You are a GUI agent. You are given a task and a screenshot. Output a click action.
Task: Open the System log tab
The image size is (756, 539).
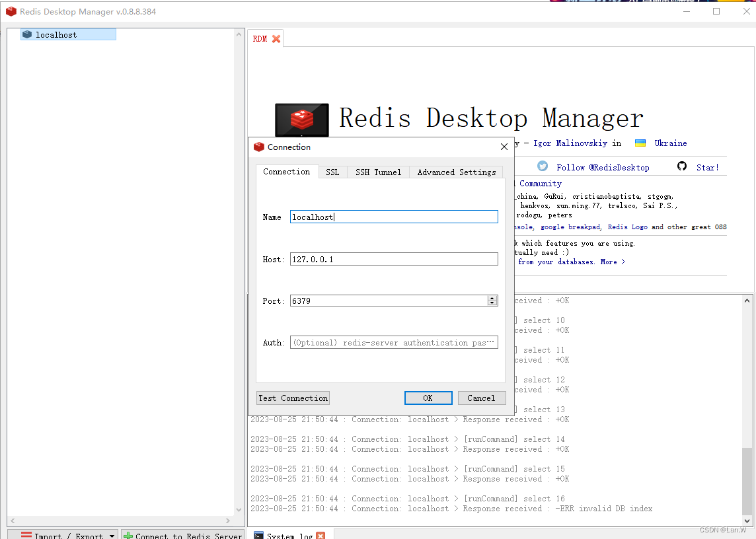click(x=289, y=536)
